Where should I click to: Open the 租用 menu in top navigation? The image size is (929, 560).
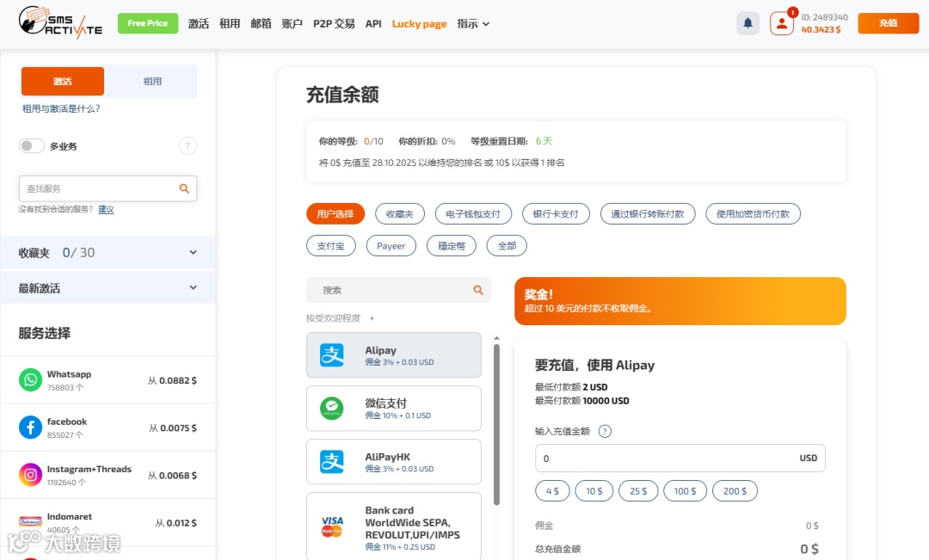(x=230, y=24)
